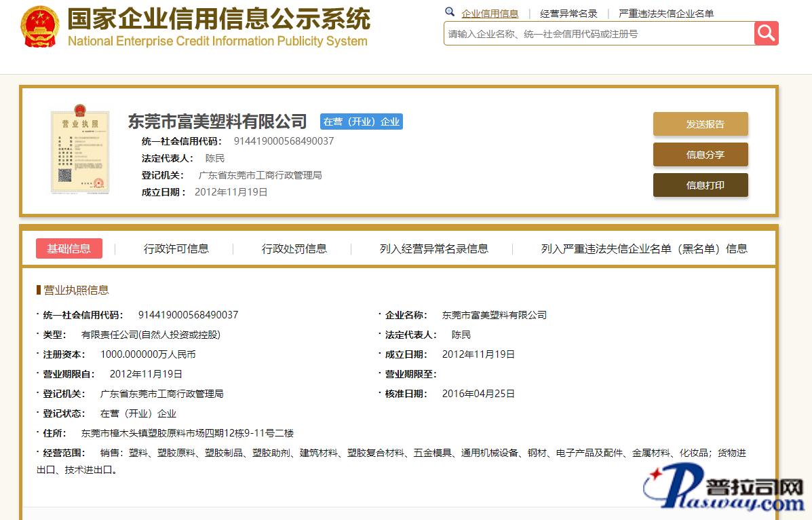Click the empty 营业期限至 label

coord(410,374)
